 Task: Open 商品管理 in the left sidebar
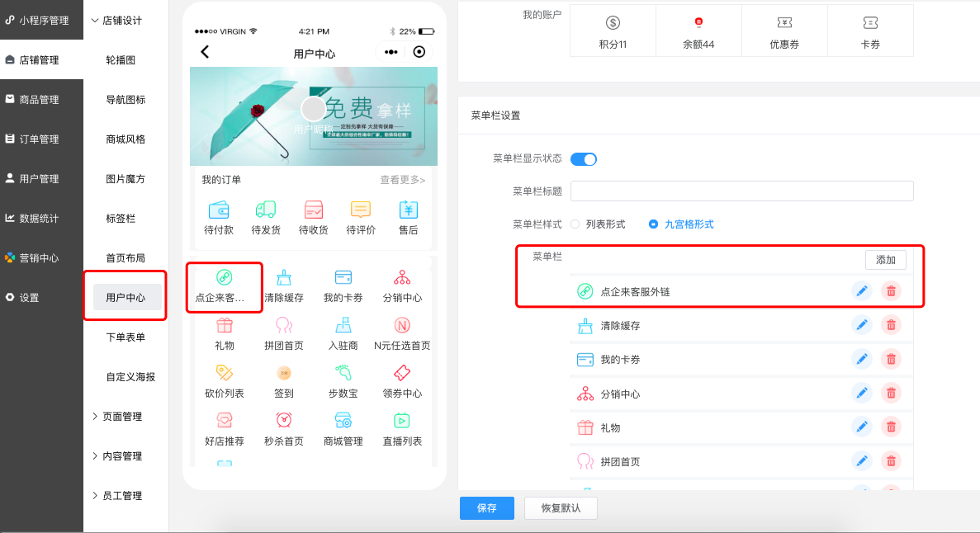pos(41,99)
